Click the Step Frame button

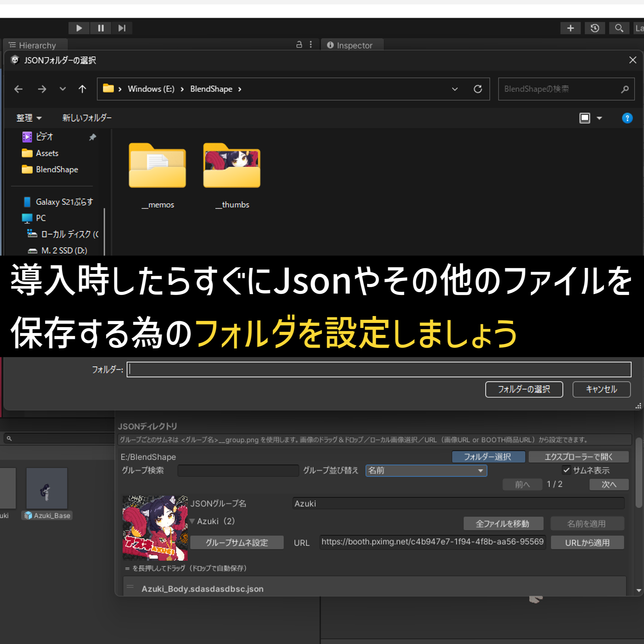pos(122,28)
